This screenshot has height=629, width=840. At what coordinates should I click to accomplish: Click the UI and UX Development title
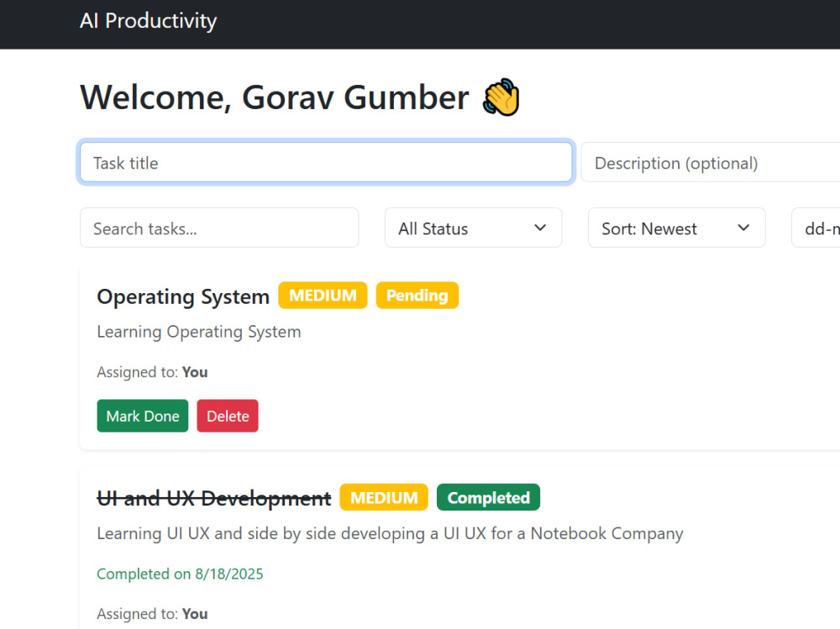(213, 498)
